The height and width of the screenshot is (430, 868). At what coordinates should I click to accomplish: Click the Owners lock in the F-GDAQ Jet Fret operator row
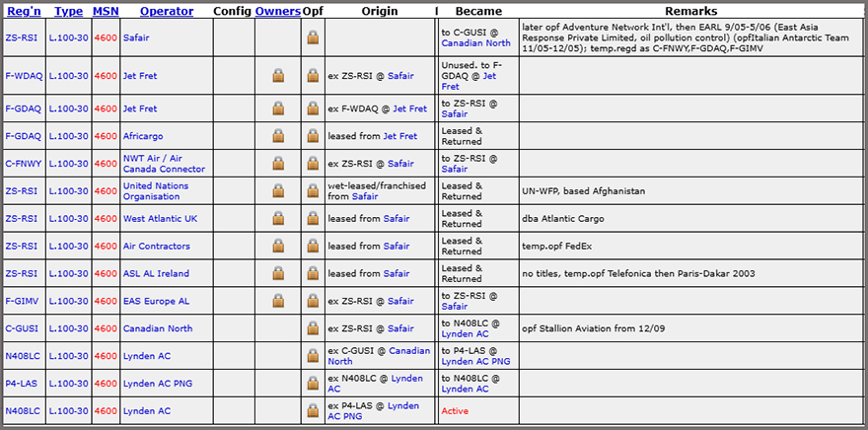pyautogui.click(x=278, y=108)
